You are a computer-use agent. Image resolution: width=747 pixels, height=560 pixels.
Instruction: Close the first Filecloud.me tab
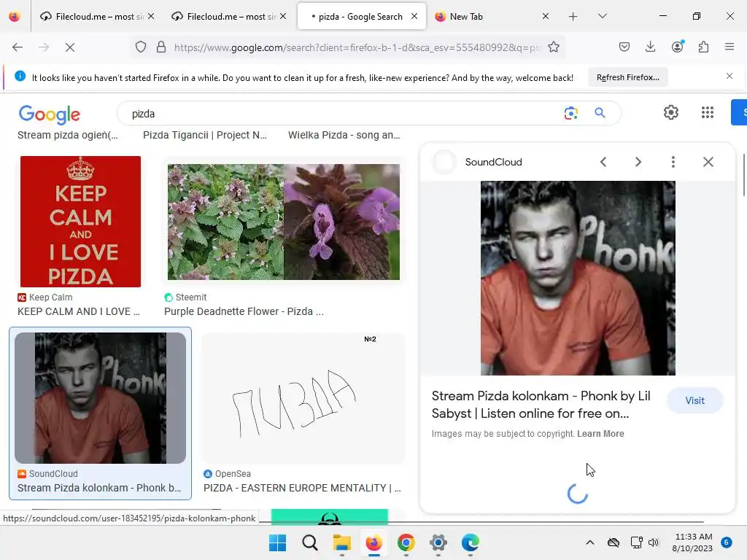pyautogui.click(x=151, y=16)
